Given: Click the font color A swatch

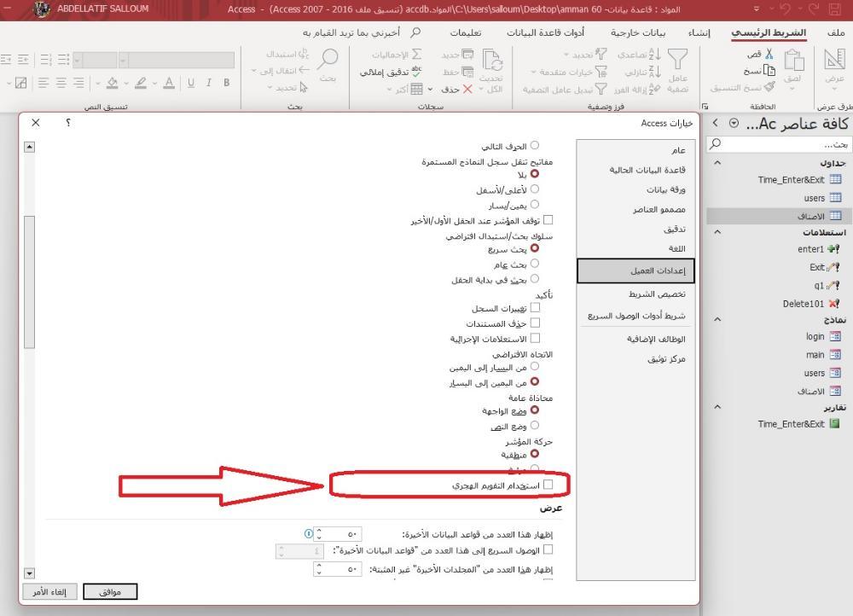Looking at the screenshot, I should [x=169, y=83].
